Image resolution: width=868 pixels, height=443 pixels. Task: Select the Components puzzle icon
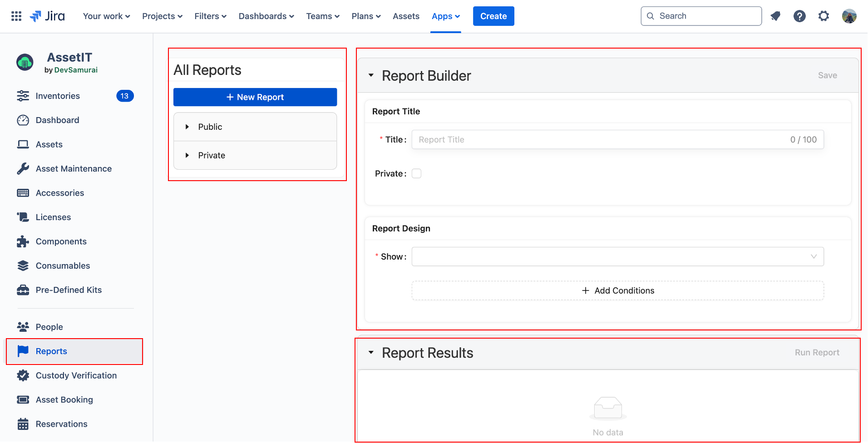coord(23,241)
